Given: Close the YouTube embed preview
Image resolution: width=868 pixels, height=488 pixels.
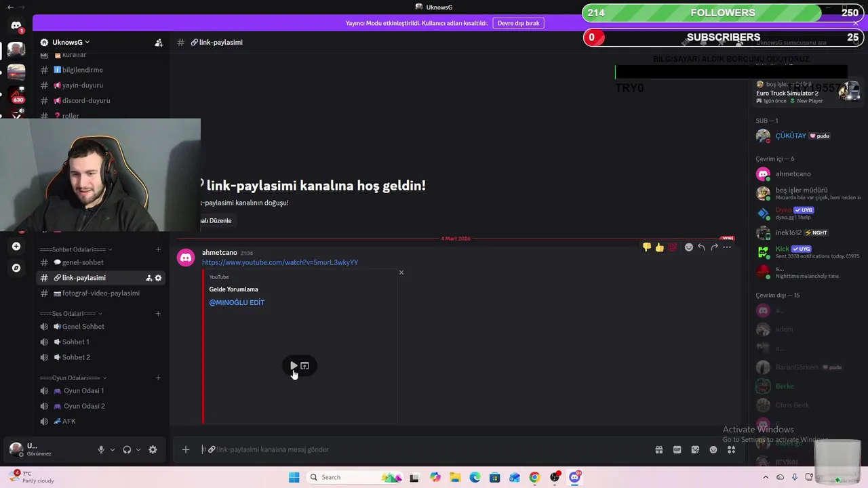Looking at the screenshot, I should click(401, 272).
